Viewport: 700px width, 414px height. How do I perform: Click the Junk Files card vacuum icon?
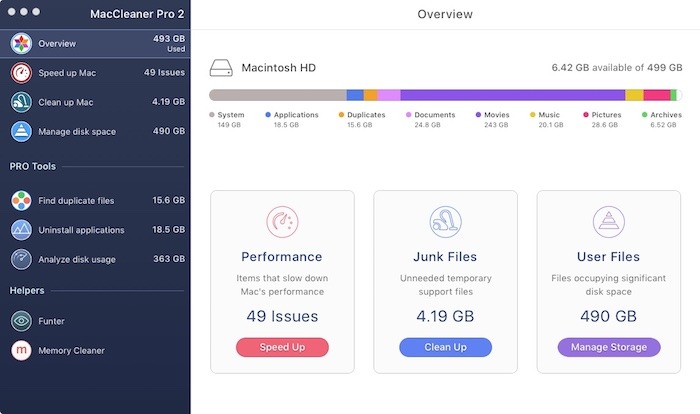[446, 222]
